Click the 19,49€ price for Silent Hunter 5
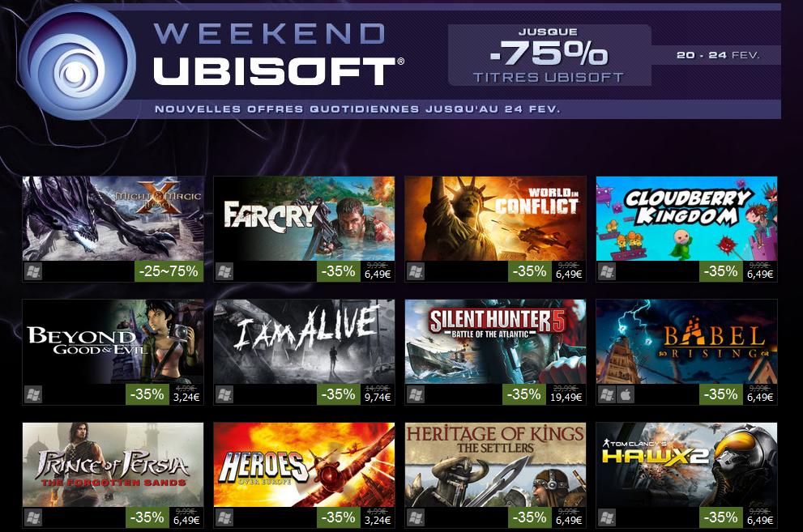803x532 pixels. [566, 398]
